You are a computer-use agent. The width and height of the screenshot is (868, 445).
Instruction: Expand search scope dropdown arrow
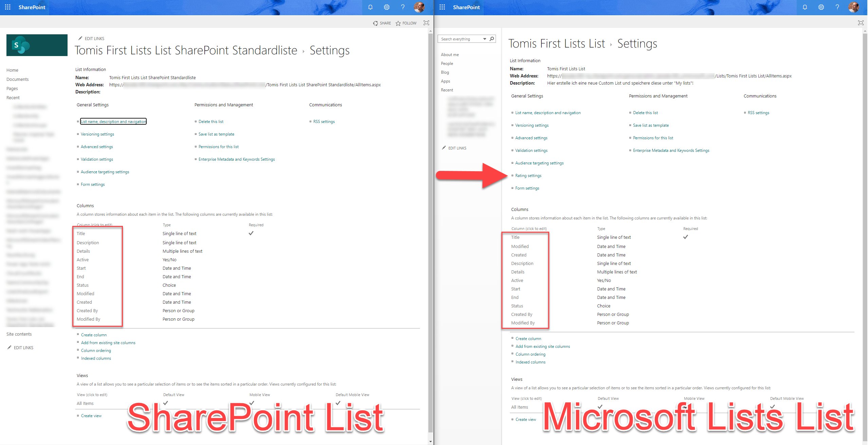pos(485,39)
